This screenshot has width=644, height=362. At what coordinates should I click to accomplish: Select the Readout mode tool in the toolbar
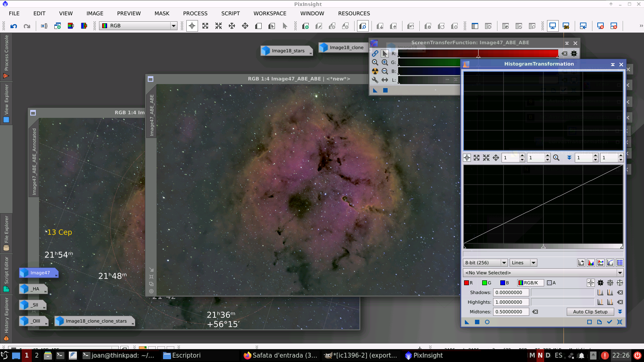285,26
